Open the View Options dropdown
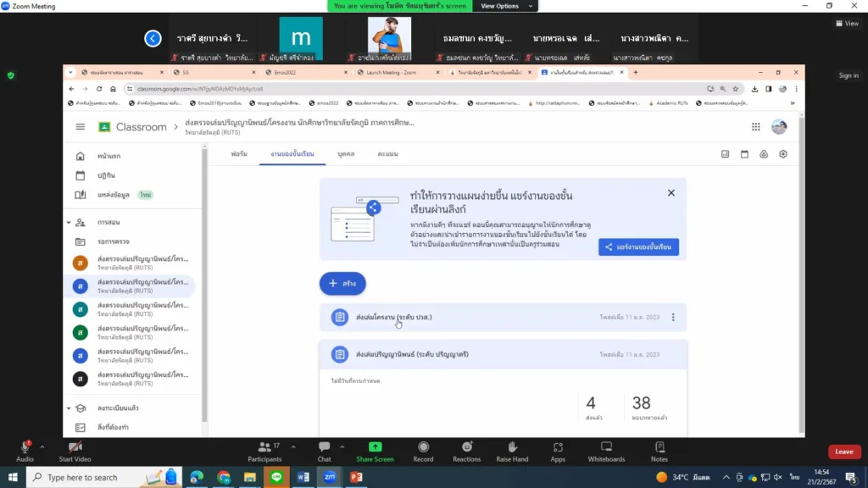 pos(506,6)
